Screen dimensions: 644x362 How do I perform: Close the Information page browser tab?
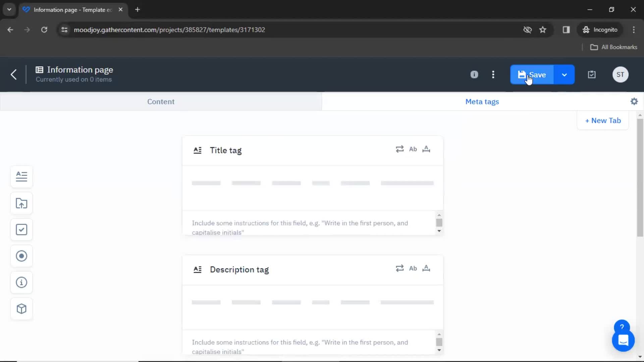[x=120, y=10]
